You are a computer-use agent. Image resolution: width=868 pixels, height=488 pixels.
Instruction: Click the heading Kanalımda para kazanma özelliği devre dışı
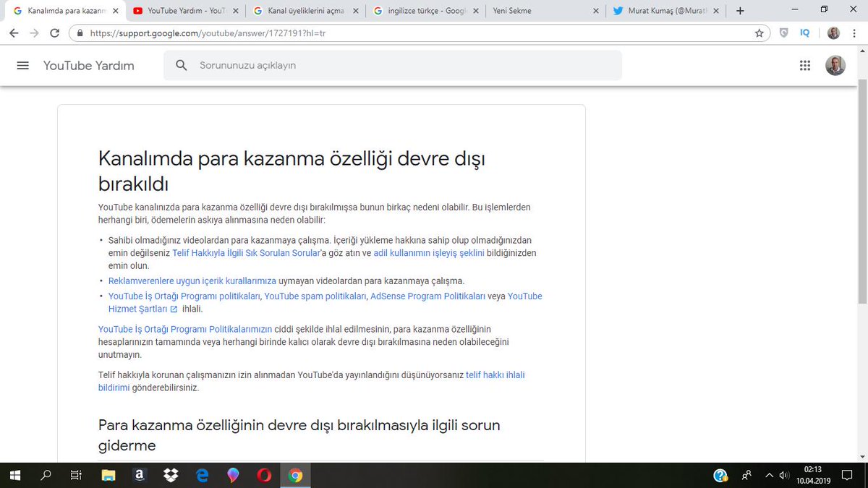point(292,170)
